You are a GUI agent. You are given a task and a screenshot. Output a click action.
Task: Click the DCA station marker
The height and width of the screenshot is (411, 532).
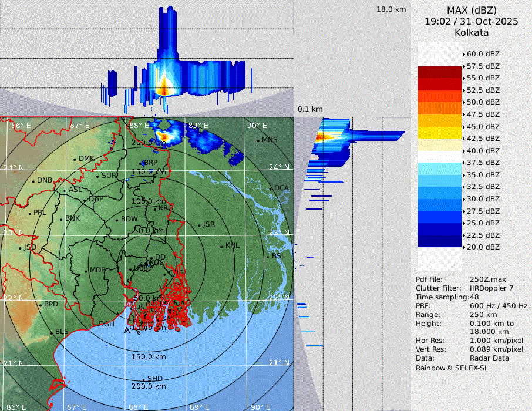[271, 188]
